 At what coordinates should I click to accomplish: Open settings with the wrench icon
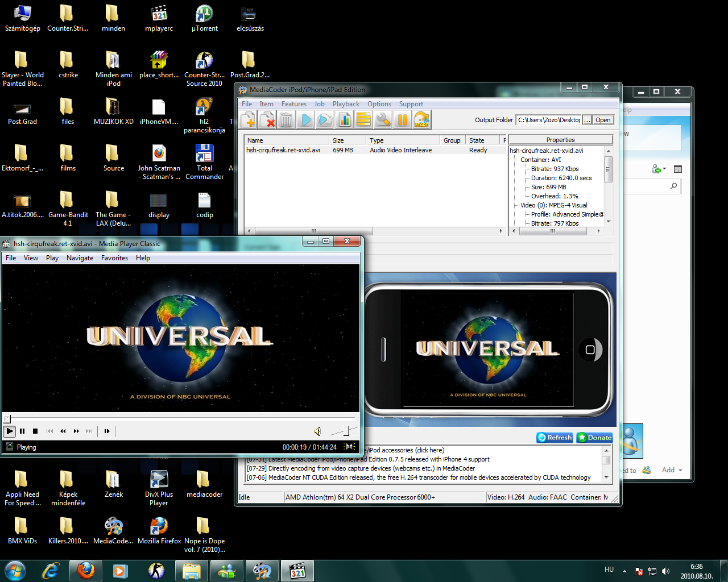click(383, 119)
